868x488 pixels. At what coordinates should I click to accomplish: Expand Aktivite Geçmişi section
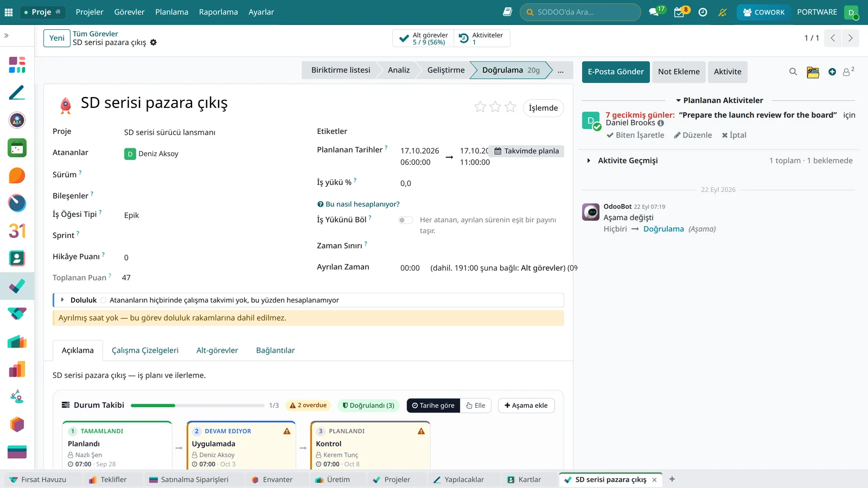pyautogui.click(x=589, y=160)
